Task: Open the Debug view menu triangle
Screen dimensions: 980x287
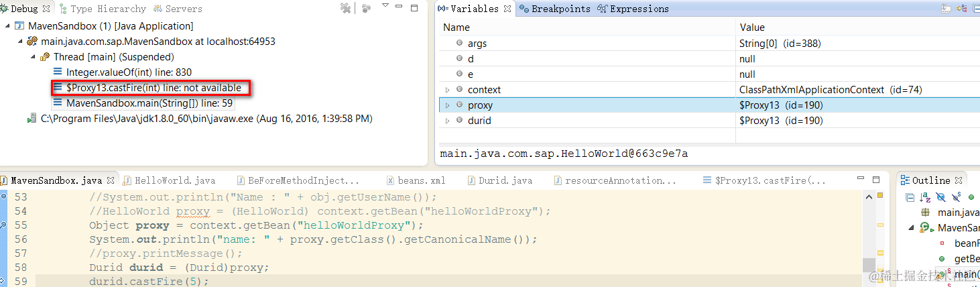Action: pyautogui.click(x=385, y=5)
